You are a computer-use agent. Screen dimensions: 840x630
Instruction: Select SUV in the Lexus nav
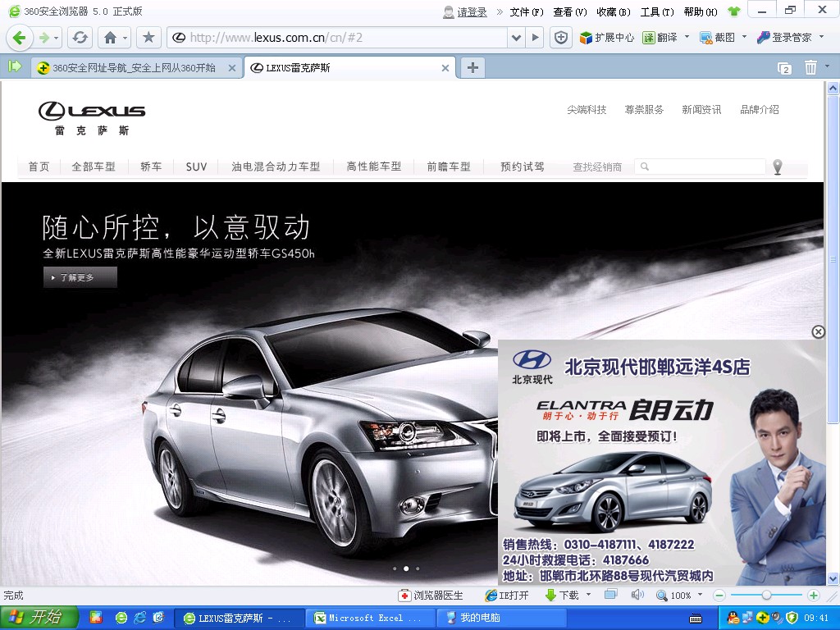click(196, 167)
